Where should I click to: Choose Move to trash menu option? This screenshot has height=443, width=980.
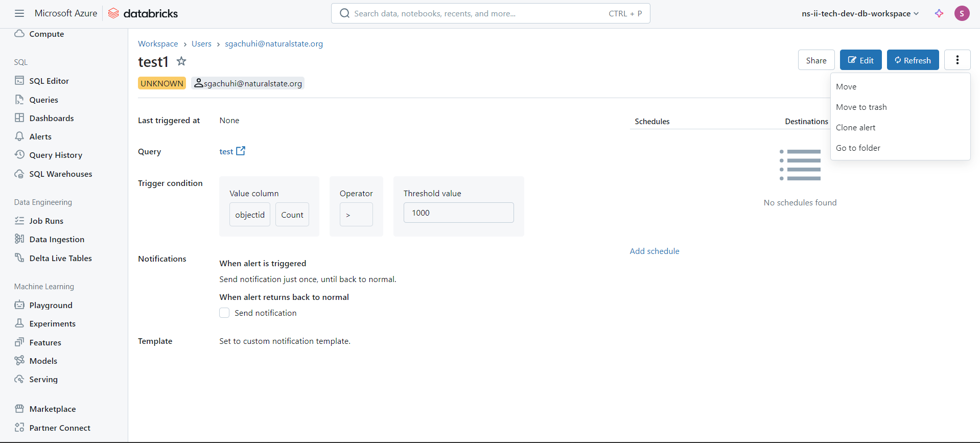(900, 107)
